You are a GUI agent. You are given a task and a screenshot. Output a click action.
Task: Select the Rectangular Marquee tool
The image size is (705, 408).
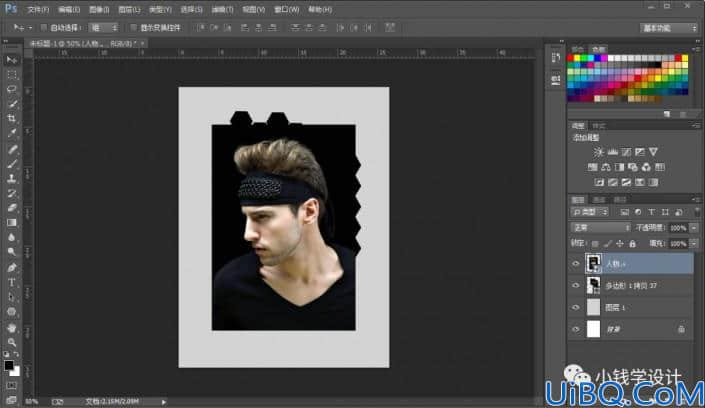pyautogui.click(x=12, y=75)
